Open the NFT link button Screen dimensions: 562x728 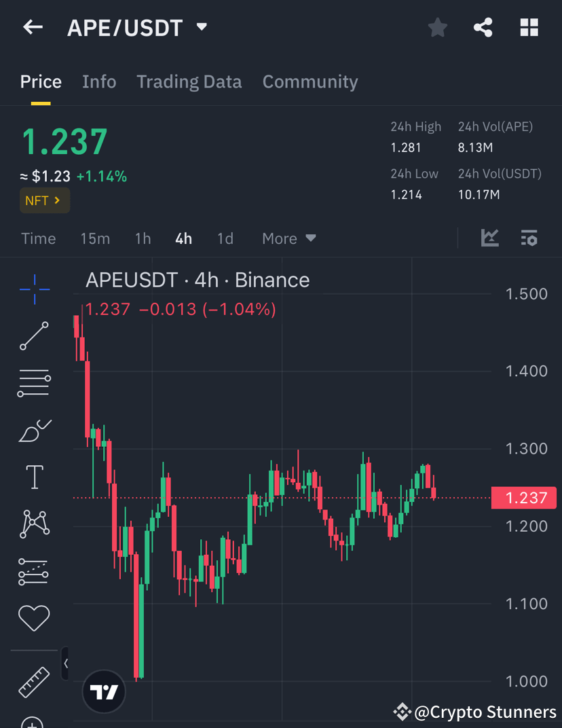pos(44,200)
